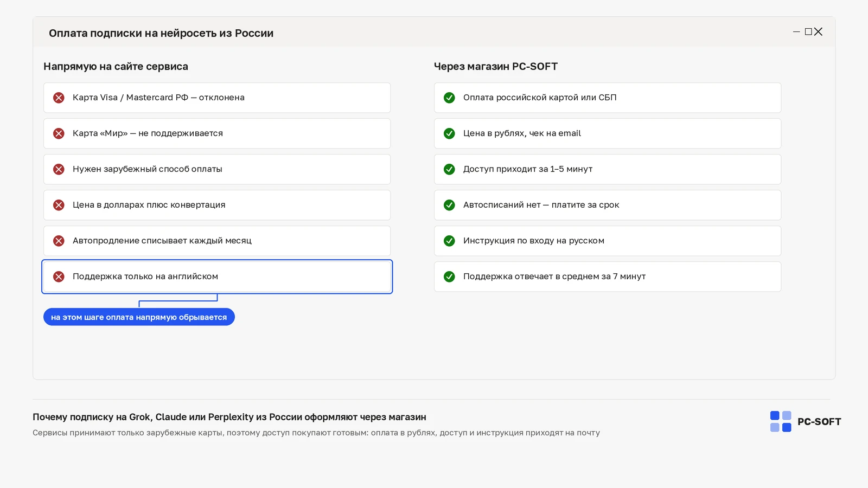Click green check icon beside Оплата российской картой
Screen dimensions: 868x488
click(449, 98)
